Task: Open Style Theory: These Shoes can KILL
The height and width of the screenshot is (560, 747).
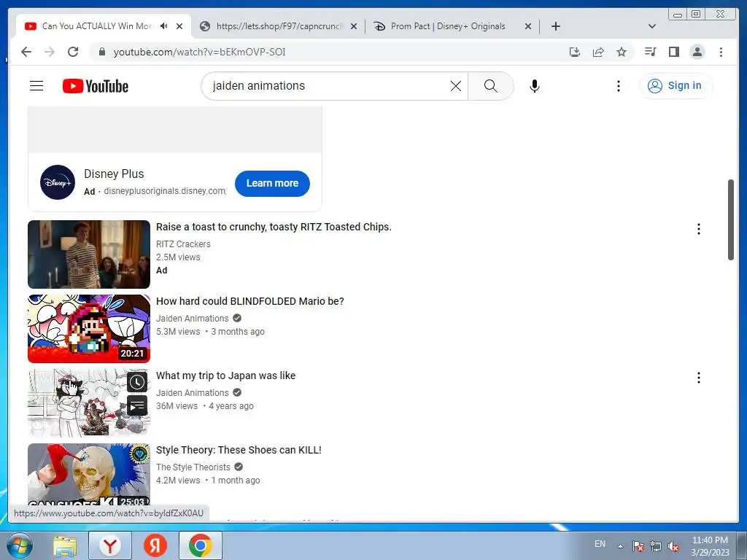Action: 239,449
